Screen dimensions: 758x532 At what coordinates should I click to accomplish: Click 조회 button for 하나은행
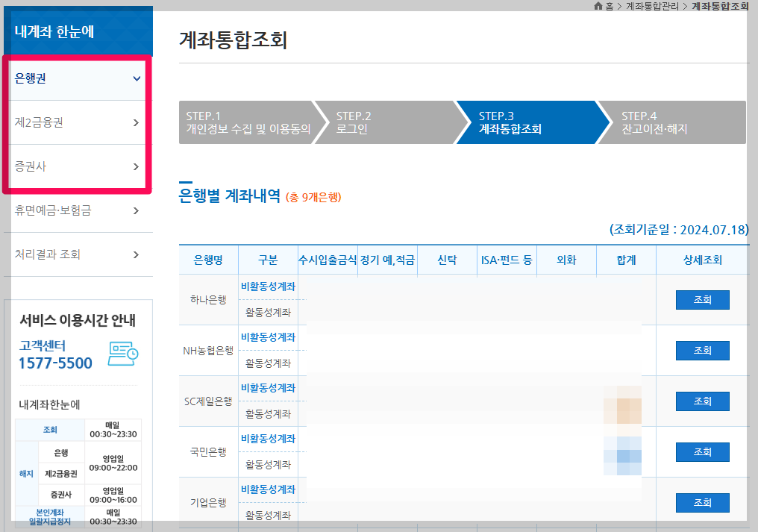click(702, 299)
